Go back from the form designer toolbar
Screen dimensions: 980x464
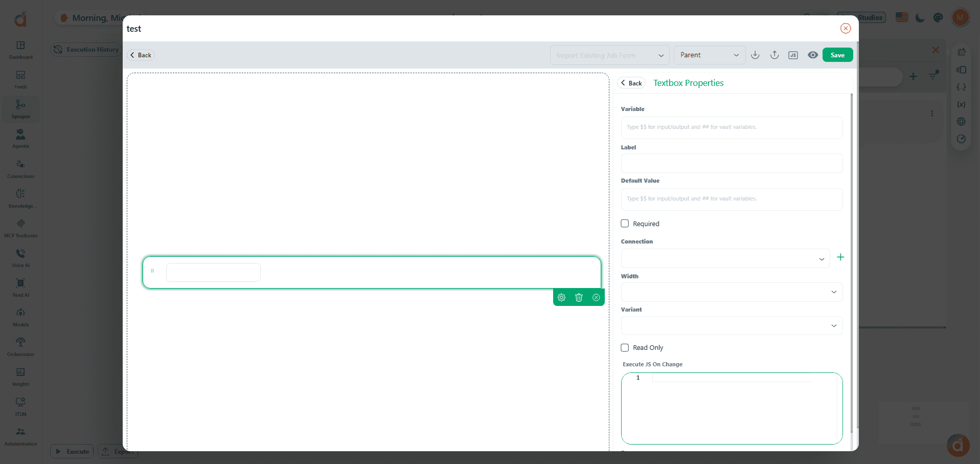point(141,55)
